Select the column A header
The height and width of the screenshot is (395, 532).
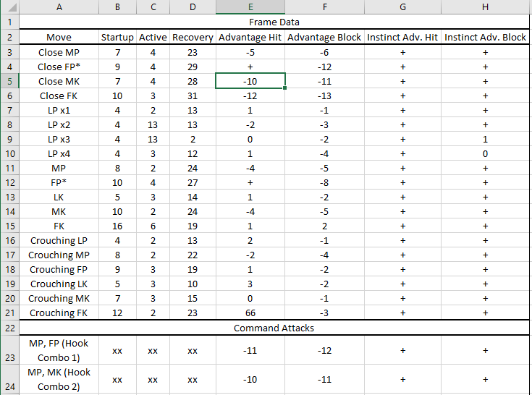point(59,7)
